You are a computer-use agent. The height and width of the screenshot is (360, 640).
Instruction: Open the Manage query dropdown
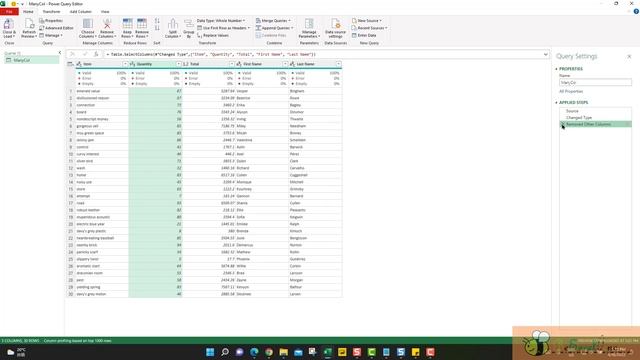(51, 35)
